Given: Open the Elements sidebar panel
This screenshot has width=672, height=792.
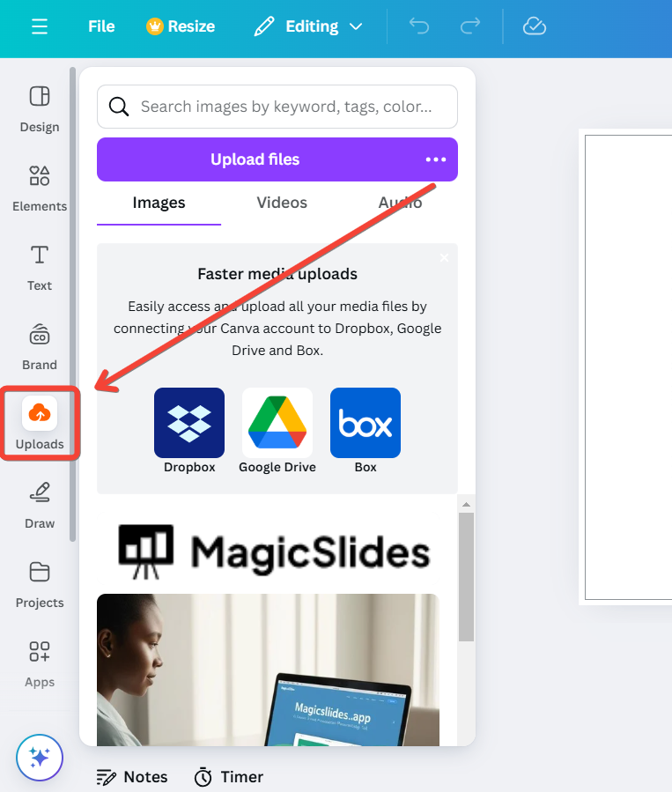Looking at the screenshot, I should tap(40, 189).
